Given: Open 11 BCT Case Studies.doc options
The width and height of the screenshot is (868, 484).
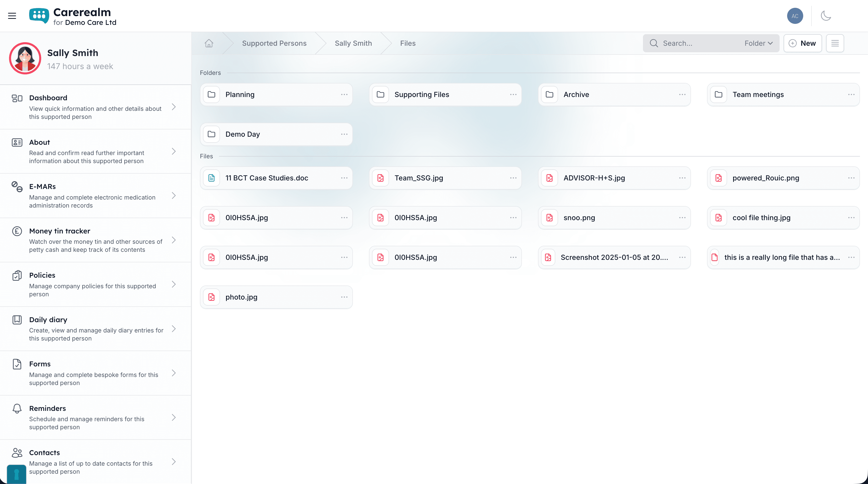Looking at the screenshot, I should (344, 178).
